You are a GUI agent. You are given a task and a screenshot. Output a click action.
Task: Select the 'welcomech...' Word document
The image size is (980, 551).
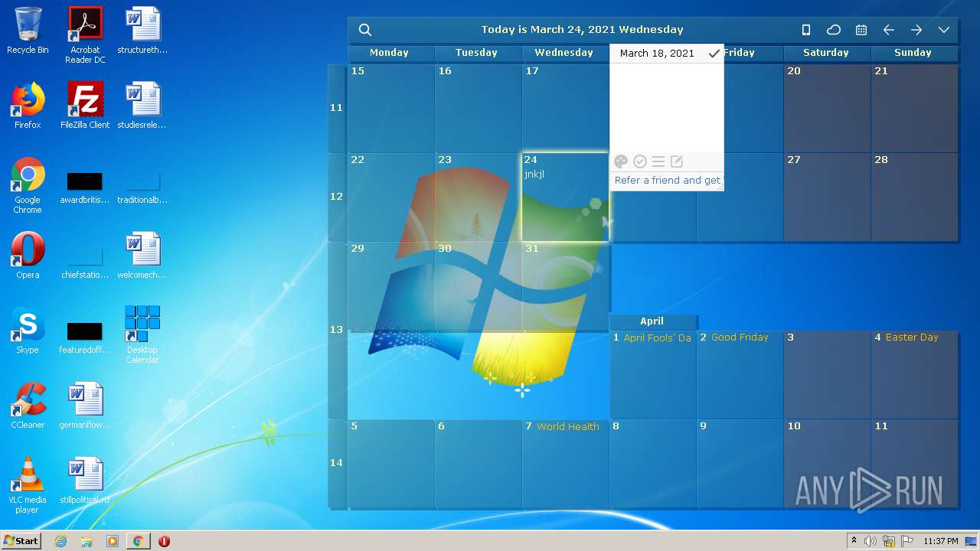pos(142,256)
